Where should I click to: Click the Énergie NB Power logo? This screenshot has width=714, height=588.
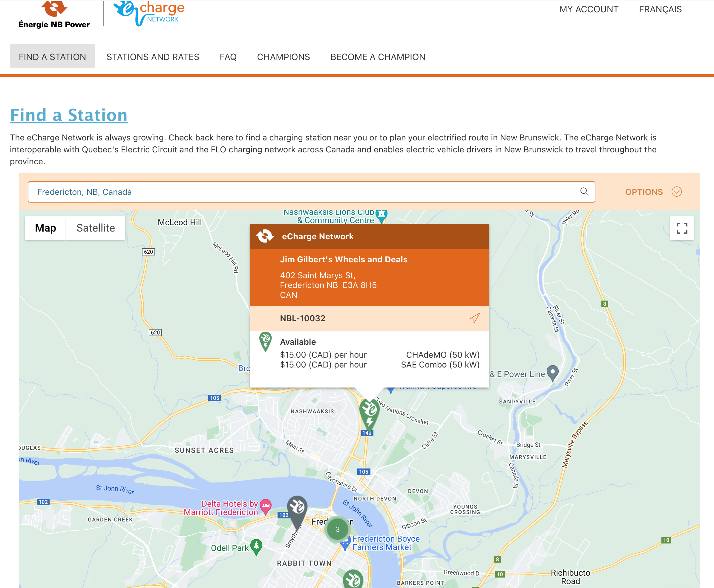(54, 14)
